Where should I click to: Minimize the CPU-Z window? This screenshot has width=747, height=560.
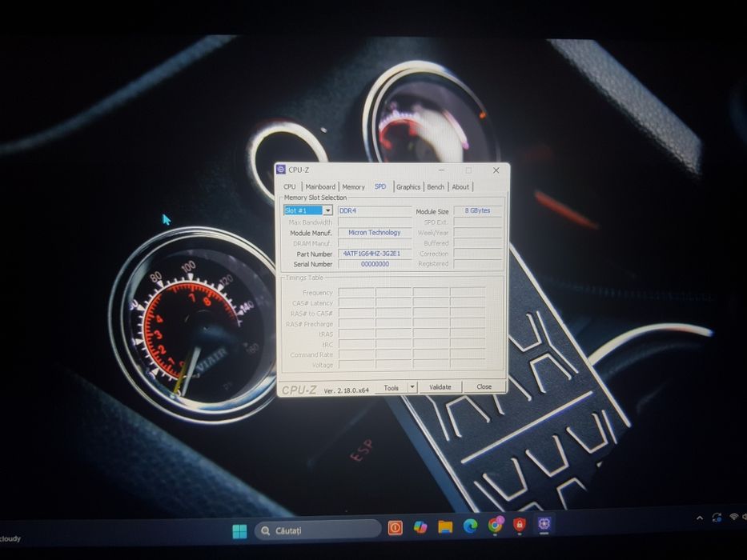click(x=441, y=170)
